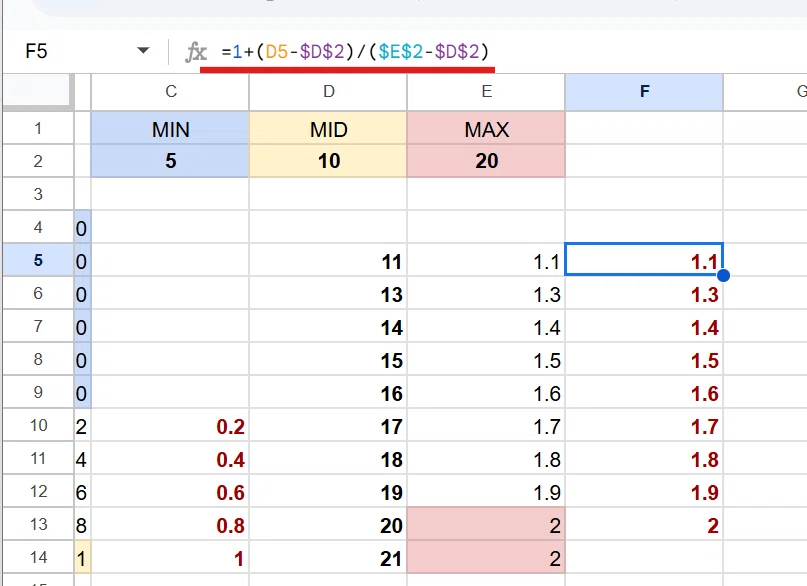Select cell E11 containing 1.8
The width and height of the screenshot is (807, 586).
point(486,458)
